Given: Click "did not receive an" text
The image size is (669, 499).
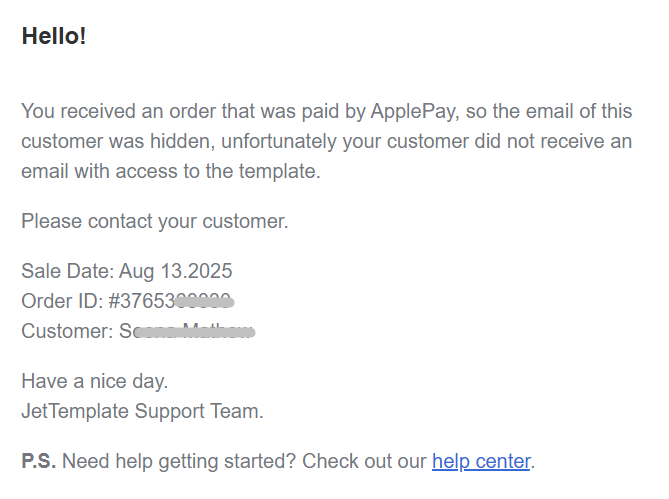Looking at the screenshot, I should pos(555,141).
